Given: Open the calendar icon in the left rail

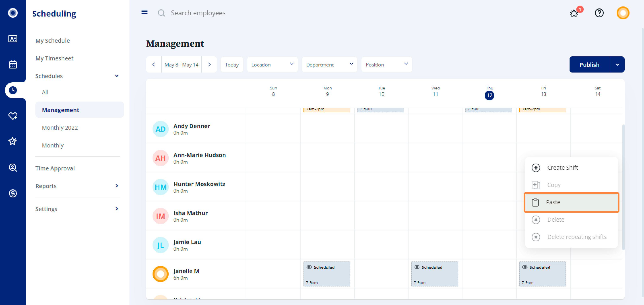Looking at the screenshot, I should click(x=13, y=64).
